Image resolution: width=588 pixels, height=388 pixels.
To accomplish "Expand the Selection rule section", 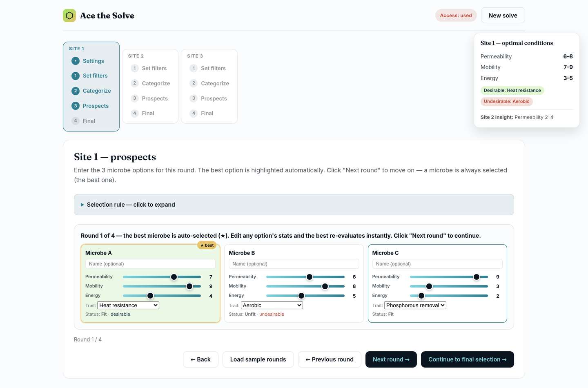I will pos(294,205).
